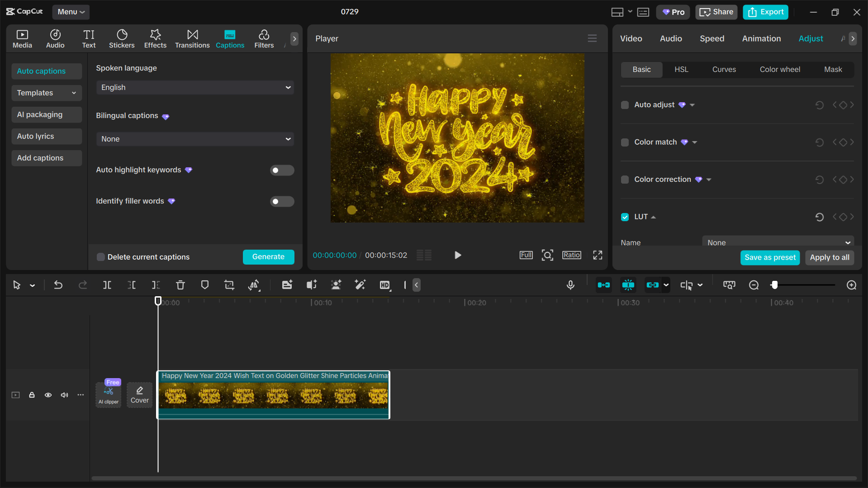Click the Generate captions button
Screen dimensions: 868x488
point(268,257)
